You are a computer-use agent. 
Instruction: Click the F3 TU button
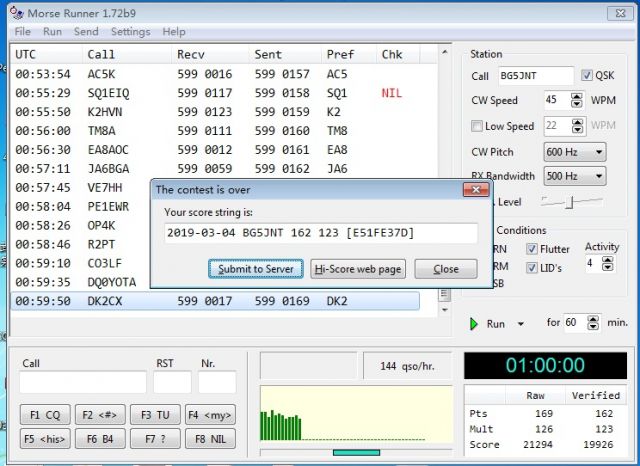click(155, 415)
